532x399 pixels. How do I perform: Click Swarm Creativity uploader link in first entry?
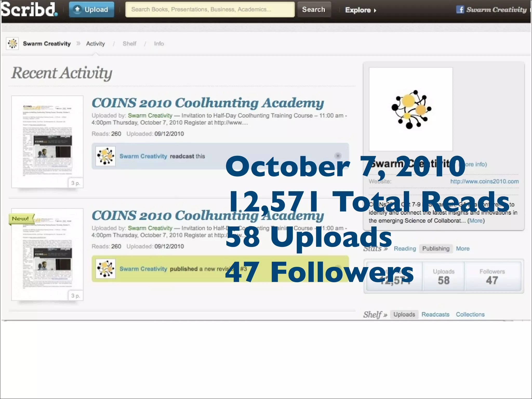150,115
